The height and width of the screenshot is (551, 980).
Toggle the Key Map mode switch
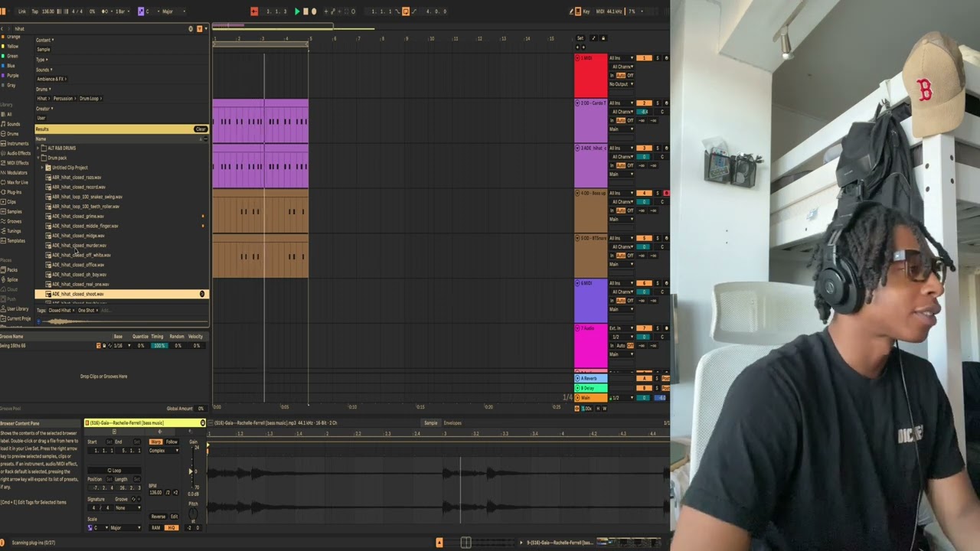pyautogui.click(x=585, y=11)
